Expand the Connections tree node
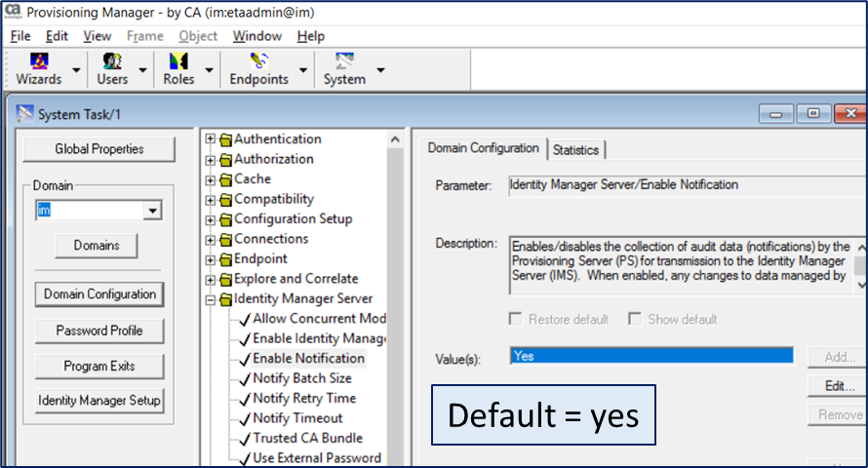Screen dimensions: 868x468 (210, 240)
